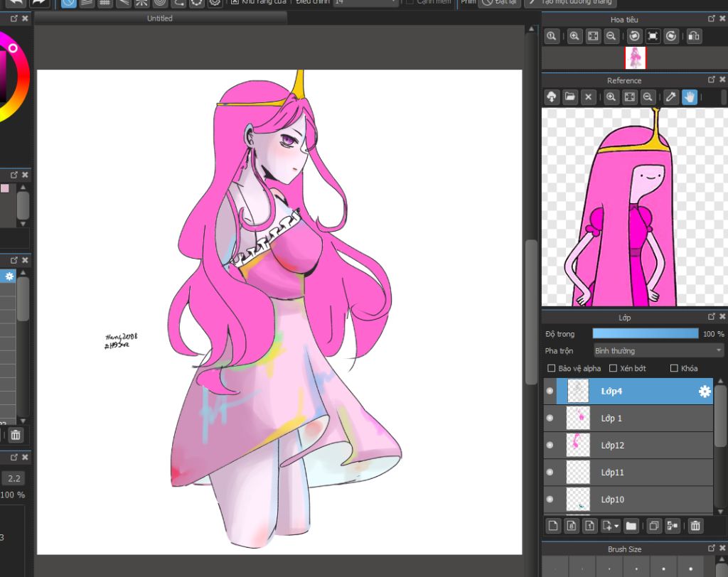Screen dimensions: 728x577
Task: Click the canvas vertical scrollbar
Action: [531, 312]
